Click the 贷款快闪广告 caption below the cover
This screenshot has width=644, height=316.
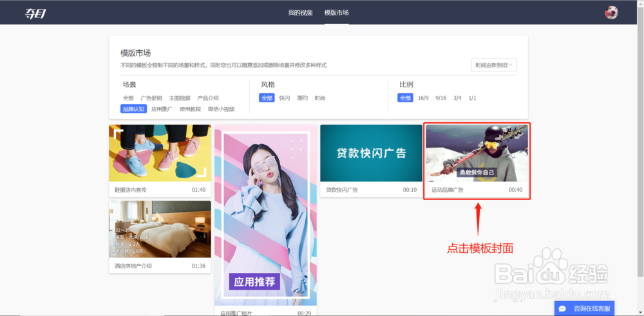pos(342,190)
